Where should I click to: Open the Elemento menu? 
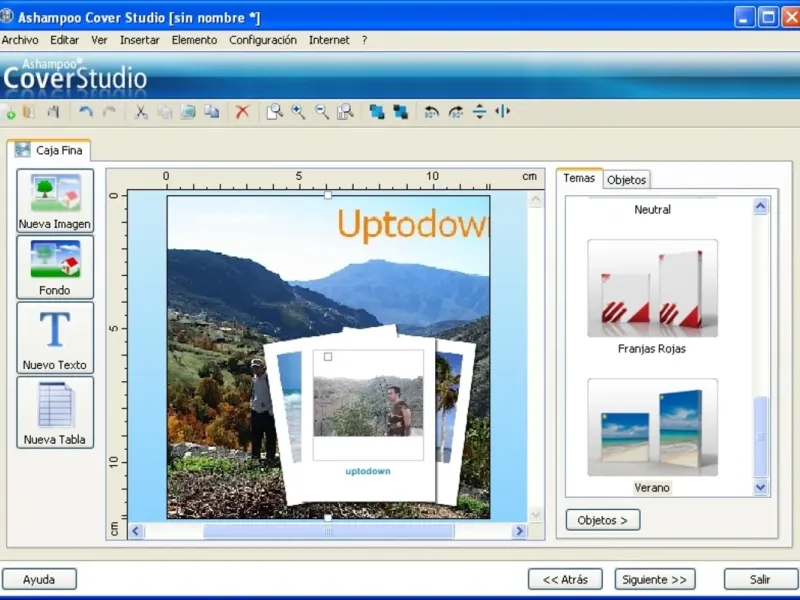click(194, 40)
